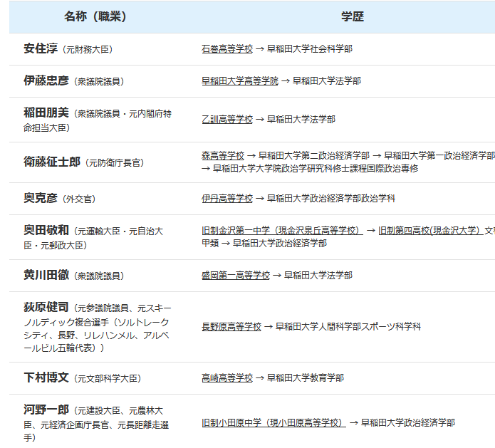The height and width of the screenshot is (448, 495).
Task: Click the 旧制第四高校(現金沢大学) link
Action: (x=429, y=231)
